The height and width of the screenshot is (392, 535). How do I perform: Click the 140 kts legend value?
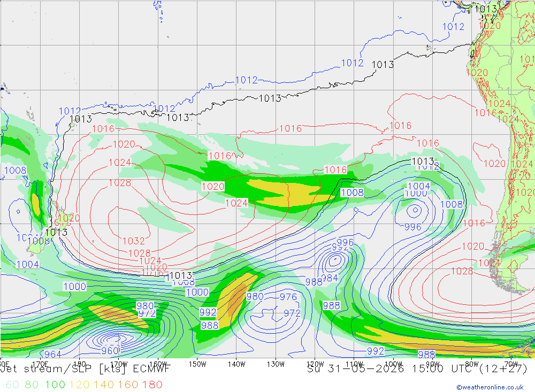coord(104,385)
